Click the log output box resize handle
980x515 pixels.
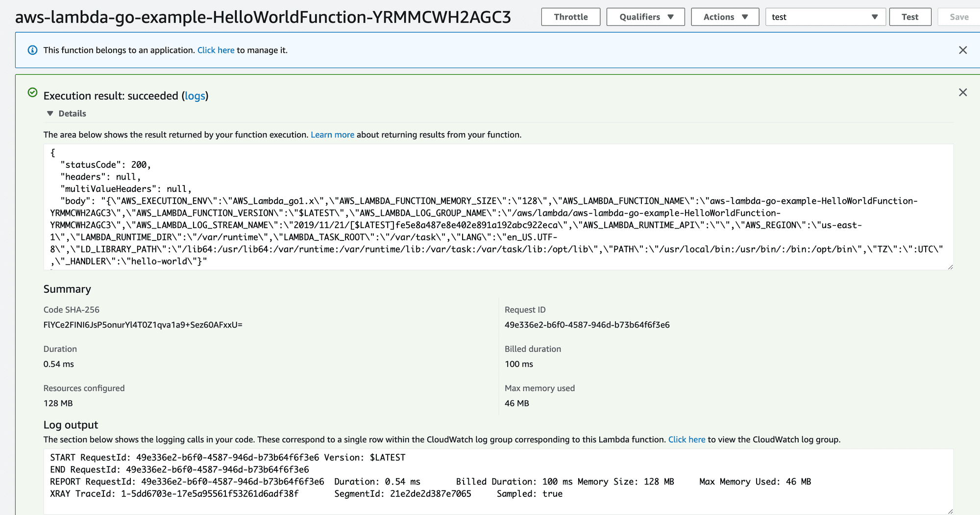pos(950,511)
